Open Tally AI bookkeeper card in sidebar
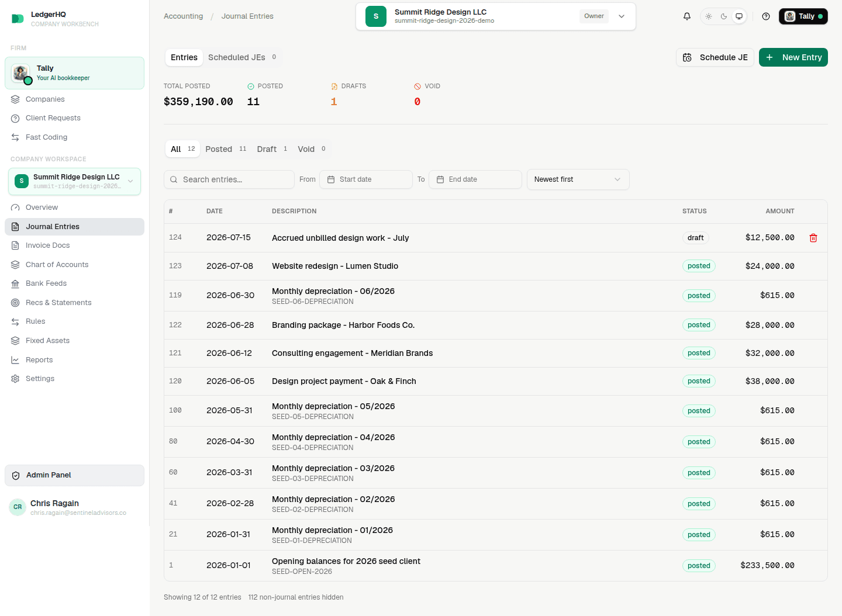842x616 pixels. pyautogui.click(x=74, y=73)
